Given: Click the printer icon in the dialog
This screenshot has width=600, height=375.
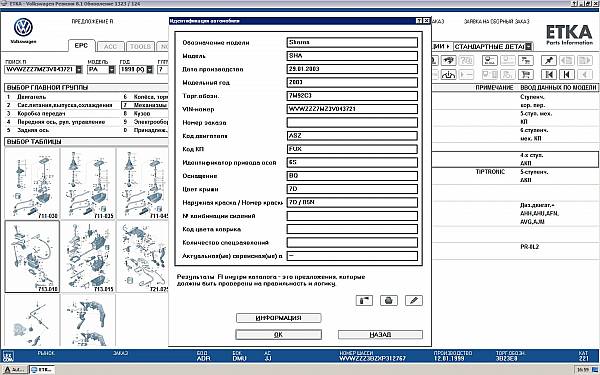Looking at the screenshot, I should (x=389, y=300).
